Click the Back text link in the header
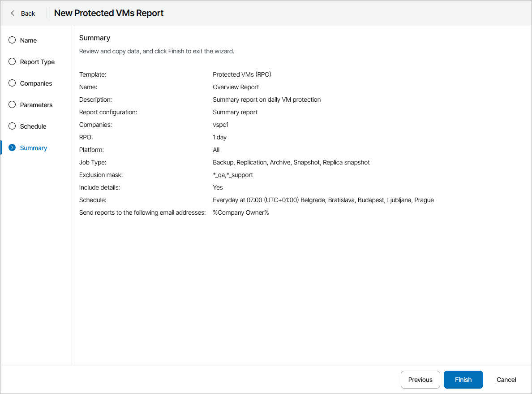The width and height of the screenshot is (532, 394). (28, 13)
